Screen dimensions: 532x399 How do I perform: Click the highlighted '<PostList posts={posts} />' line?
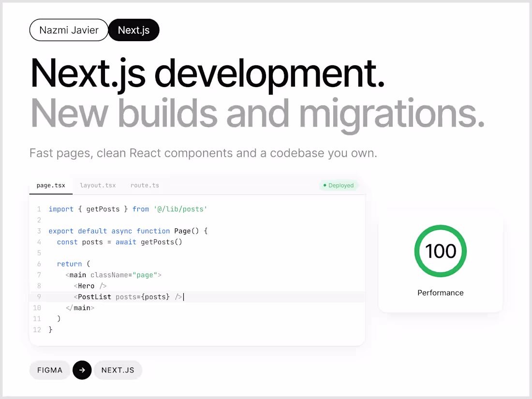pyautogui.click(x=197, y=296)
